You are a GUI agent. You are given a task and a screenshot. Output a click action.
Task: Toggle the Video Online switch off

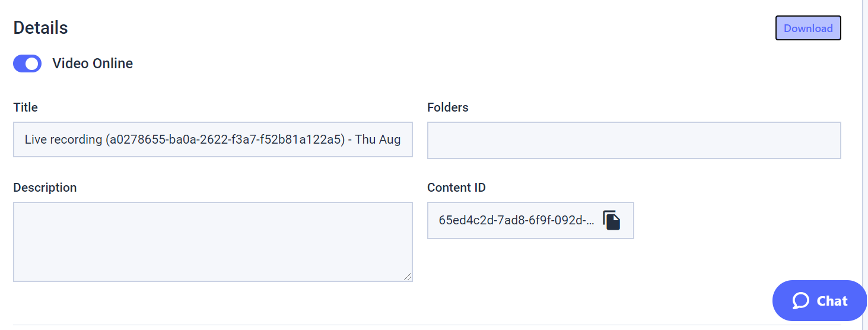27,64
